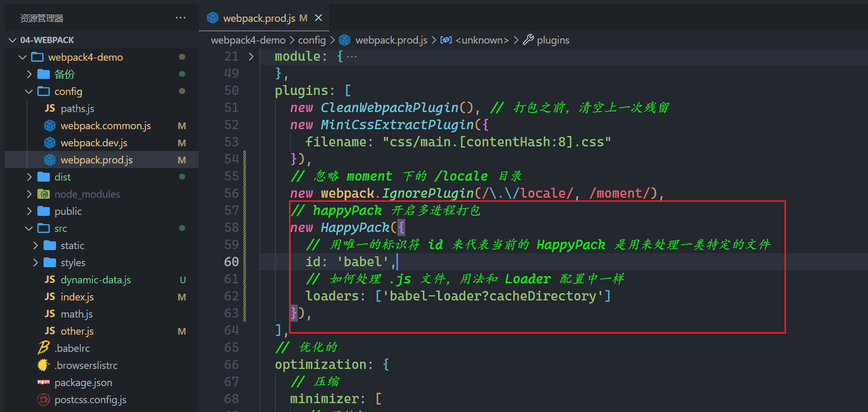Click the webpack icon beside webpack.dev.js
This screenshot has width=868, height=412.
click(50, 143)
